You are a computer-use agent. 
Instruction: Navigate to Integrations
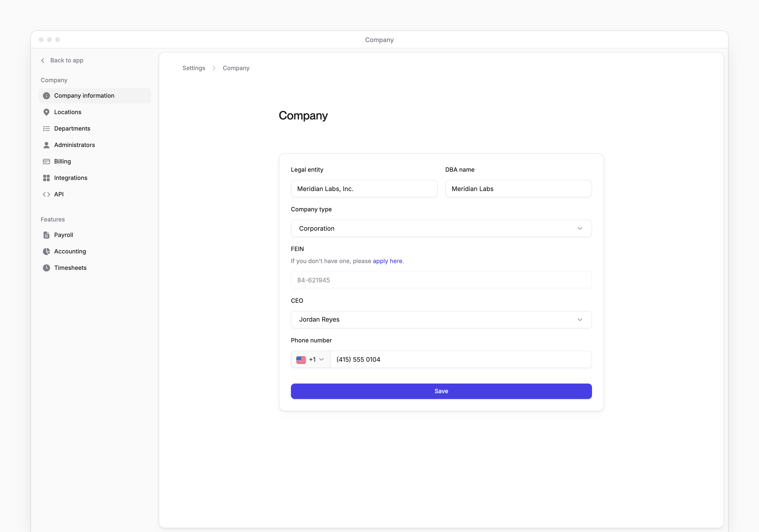point(95,178)
